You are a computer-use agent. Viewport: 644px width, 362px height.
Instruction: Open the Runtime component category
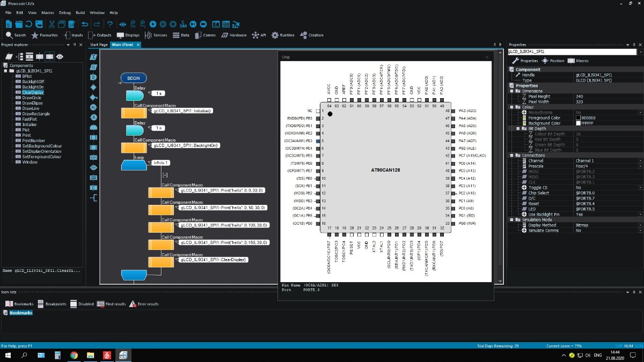(283, 35)
